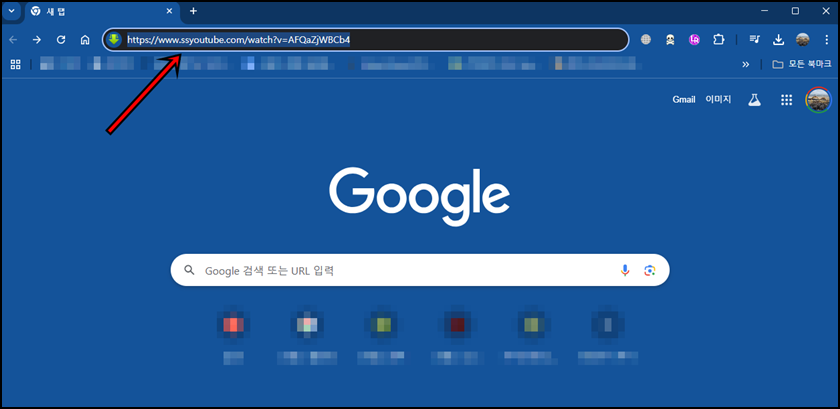Show downloads with the download icon
The height and width of the screenshot is (409, 840).
pos(778,39)
